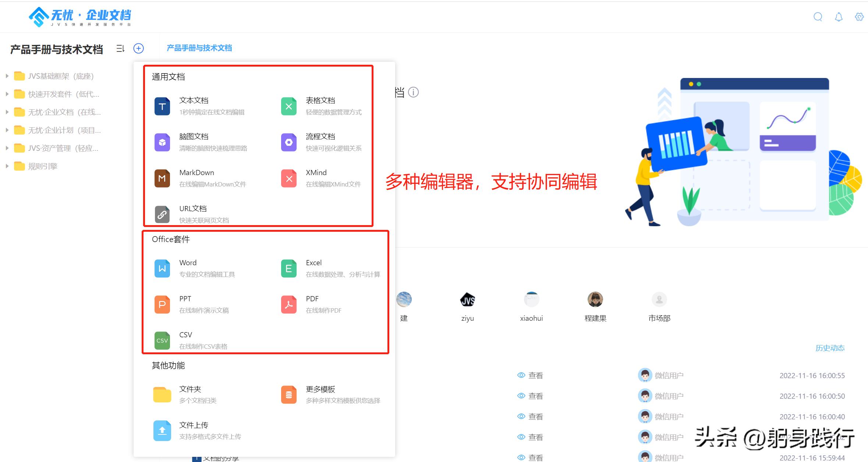Create an Excel document
The image size is (868, 462).
coord(330,268)
